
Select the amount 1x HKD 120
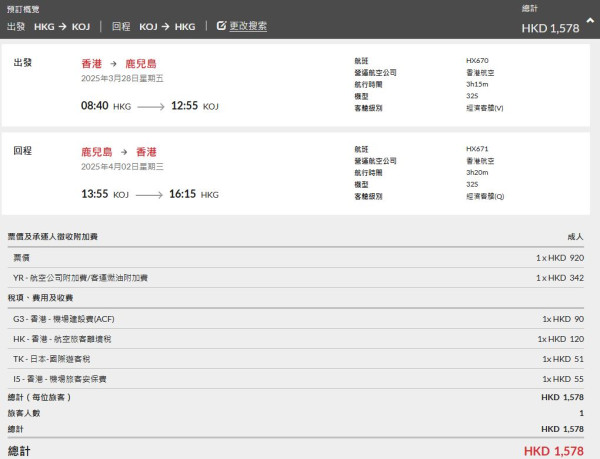click(561, 339)
